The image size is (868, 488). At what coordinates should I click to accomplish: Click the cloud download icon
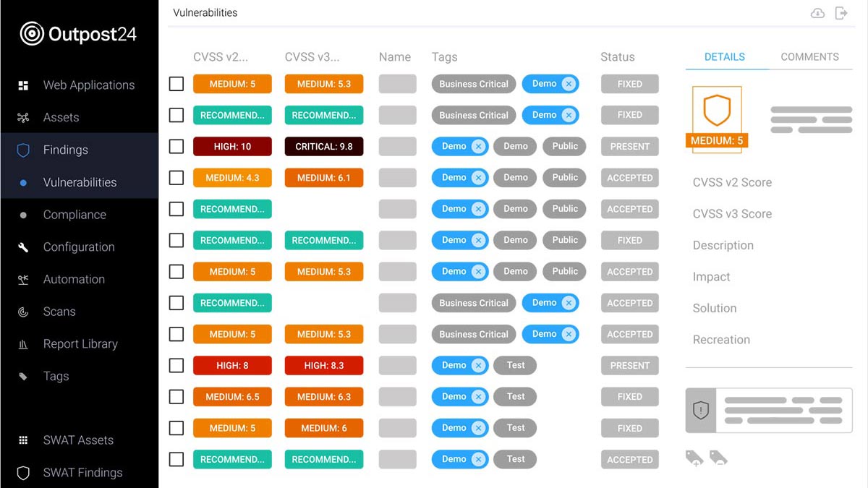(x=817, y=13)
